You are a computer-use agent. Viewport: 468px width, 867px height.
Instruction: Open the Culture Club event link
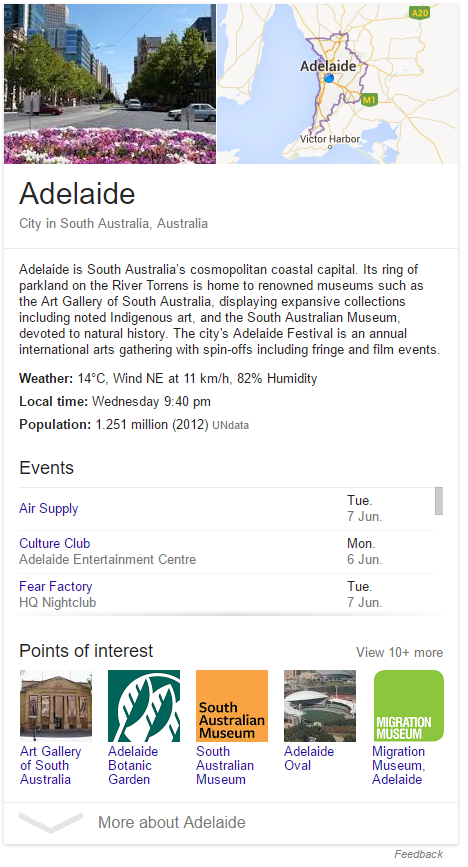coord(55,544)
